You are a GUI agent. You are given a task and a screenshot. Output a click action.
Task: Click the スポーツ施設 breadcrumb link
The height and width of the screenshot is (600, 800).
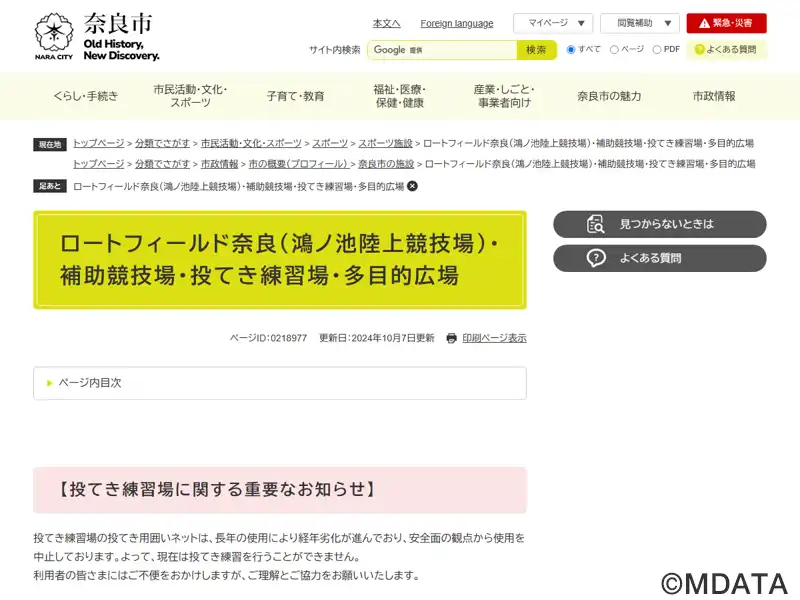tap(385, 143)
